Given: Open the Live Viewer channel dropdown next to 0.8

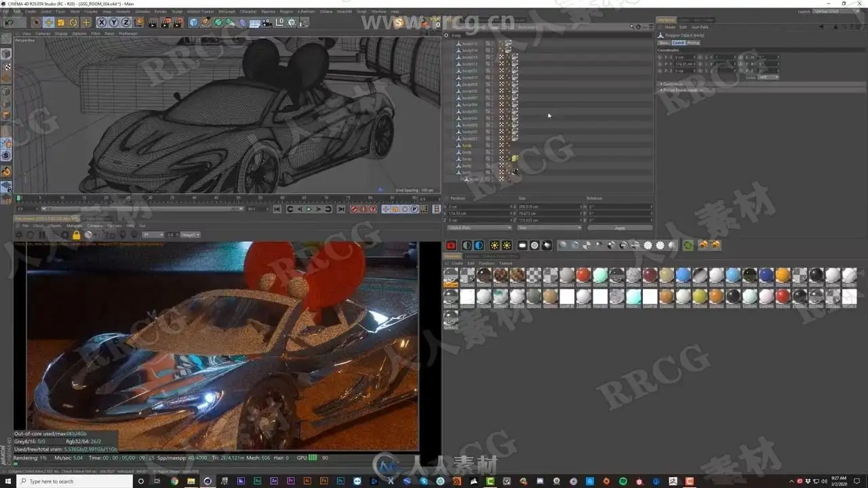Looking at the screenshot, I should point(190,235).
